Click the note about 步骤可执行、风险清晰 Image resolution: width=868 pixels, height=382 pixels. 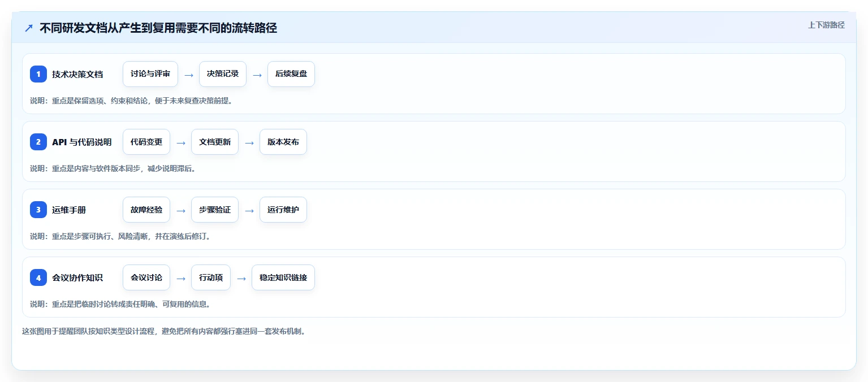pyautogui.click(x=120, y=236)
